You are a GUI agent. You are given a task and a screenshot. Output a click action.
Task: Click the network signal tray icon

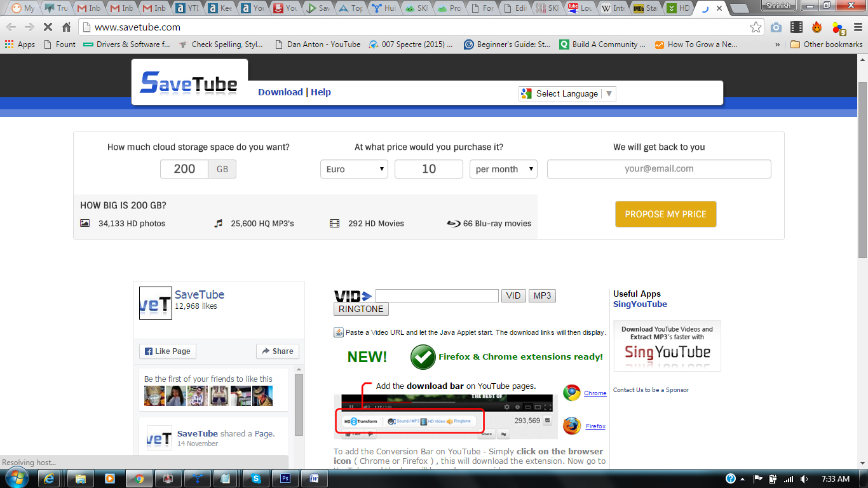(789, 479)
